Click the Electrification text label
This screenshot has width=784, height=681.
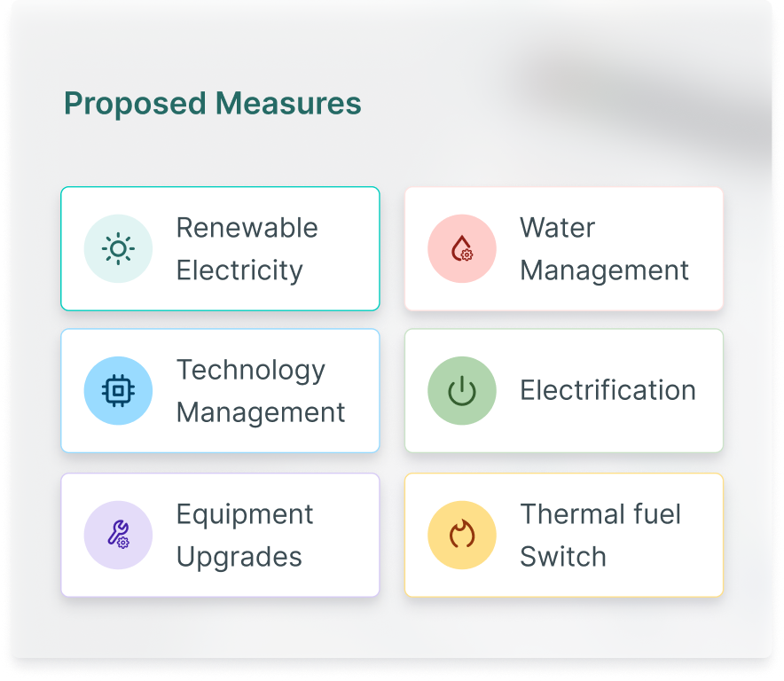609,390
